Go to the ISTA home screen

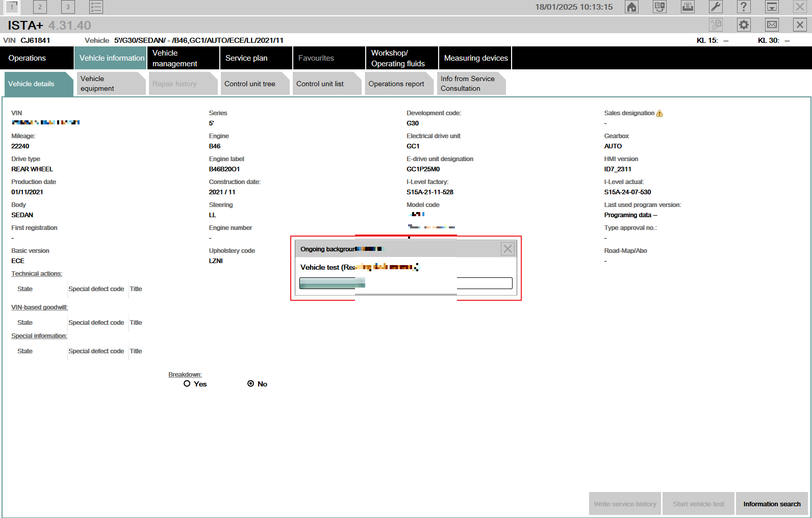pyautogui.click(x=631, y=7)
